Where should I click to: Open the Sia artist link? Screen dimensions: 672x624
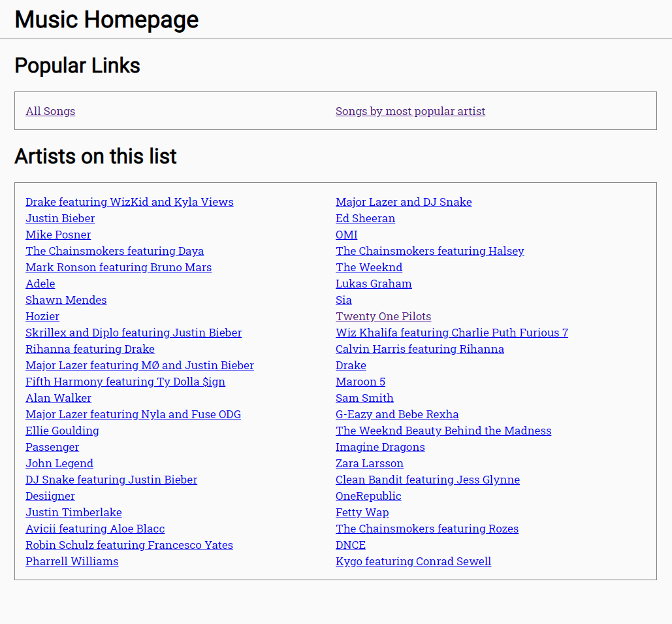344,300
